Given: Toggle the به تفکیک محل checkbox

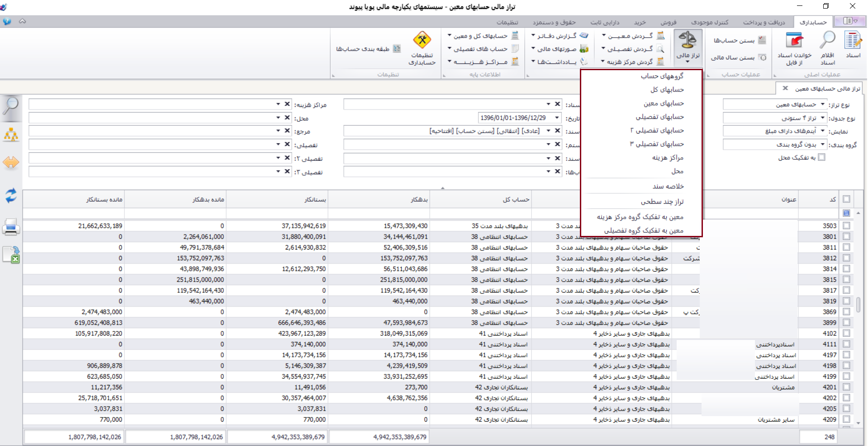Looking at the screenshot, I should coord(822,157).
